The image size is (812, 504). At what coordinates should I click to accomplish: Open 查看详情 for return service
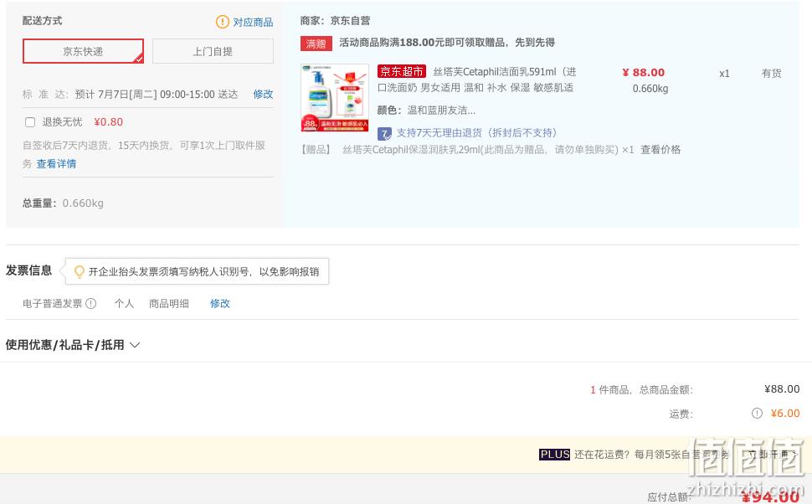[x=56, y=164]
